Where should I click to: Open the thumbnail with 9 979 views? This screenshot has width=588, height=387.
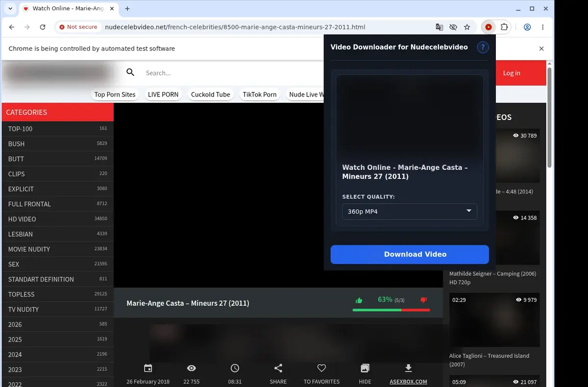click(494, 320)
